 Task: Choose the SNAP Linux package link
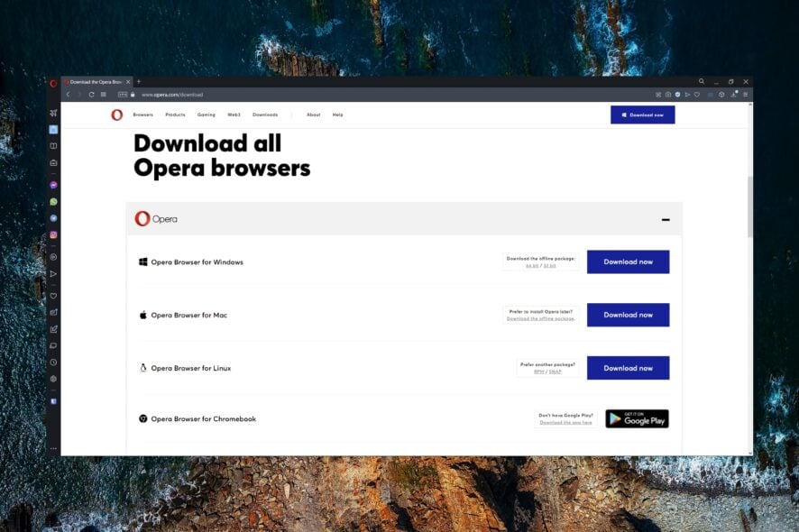point(555,372)
